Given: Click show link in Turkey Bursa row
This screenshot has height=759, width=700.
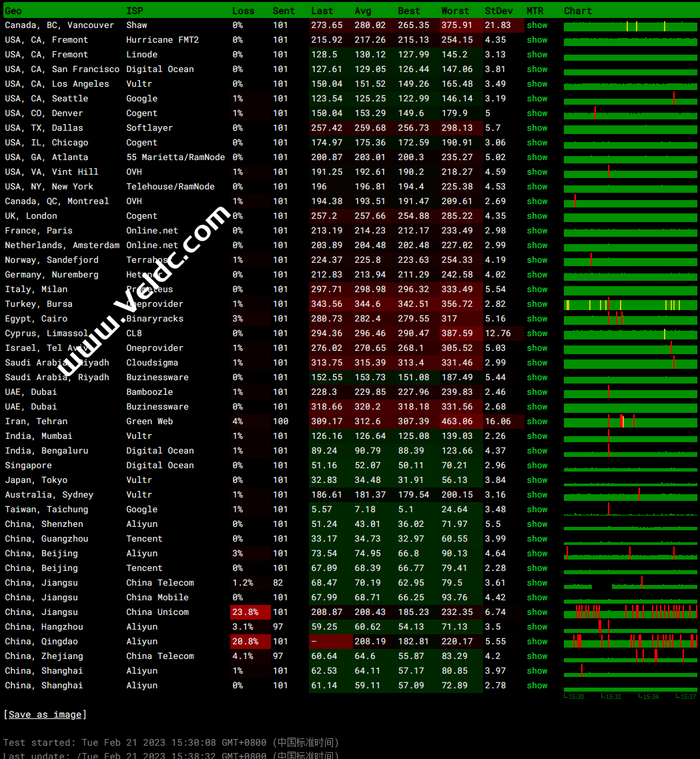Looking at the screenshot, I should pos(537,304).
